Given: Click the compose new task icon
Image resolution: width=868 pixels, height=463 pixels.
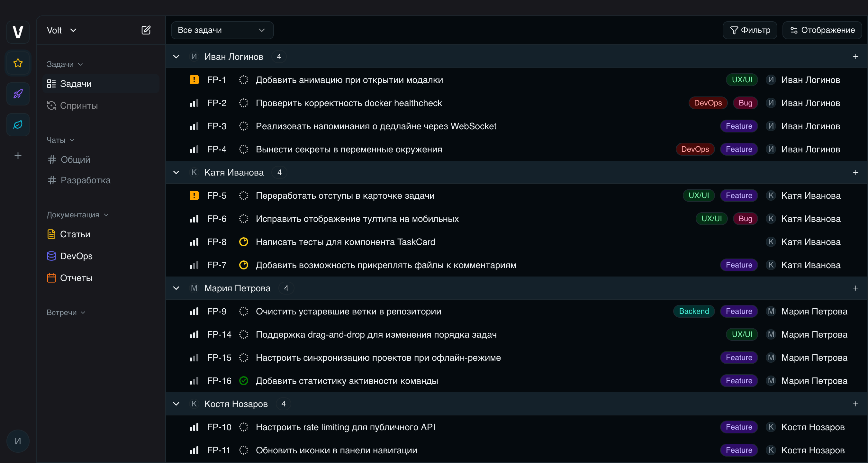Looking at the screenshot, I should click(146, 30).
